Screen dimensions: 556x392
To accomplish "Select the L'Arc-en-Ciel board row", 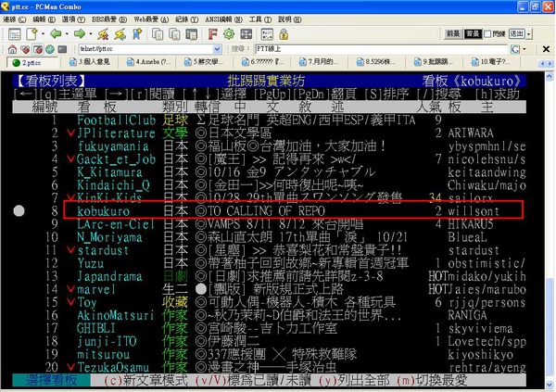I will tap(270, 224).
